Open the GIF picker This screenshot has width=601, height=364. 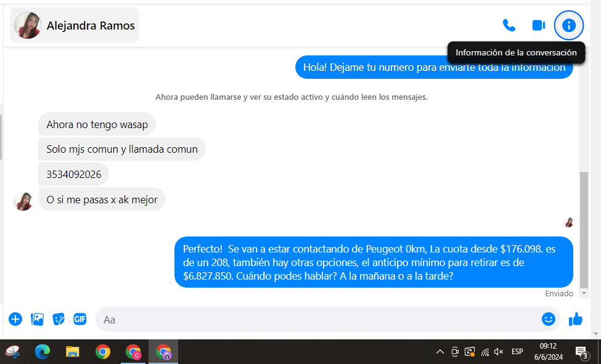coord(80,319)
